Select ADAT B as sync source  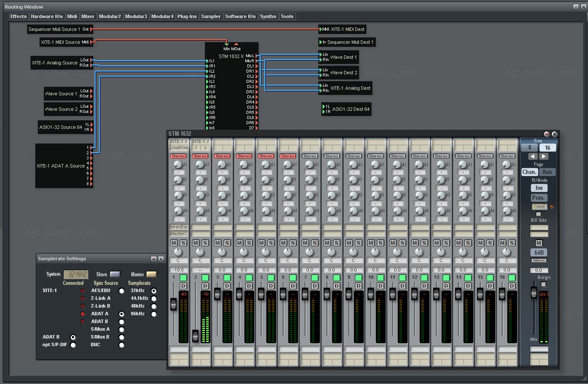122,322
